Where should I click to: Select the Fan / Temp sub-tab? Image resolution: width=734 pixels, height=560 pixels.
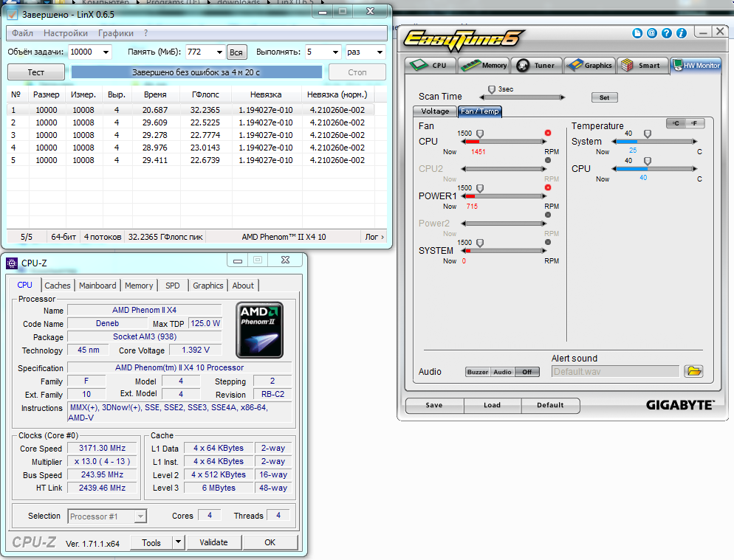[480, 111]
